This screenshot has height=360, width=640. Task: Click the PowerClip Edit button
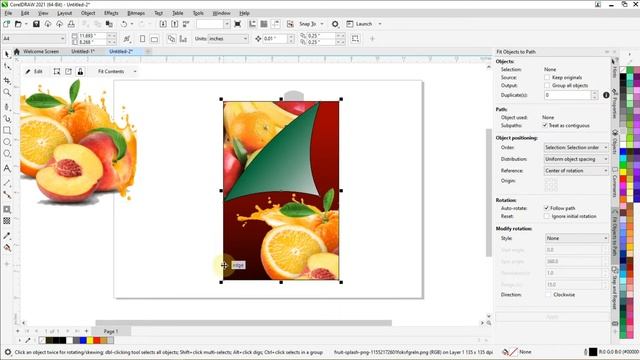coord(34,71)
